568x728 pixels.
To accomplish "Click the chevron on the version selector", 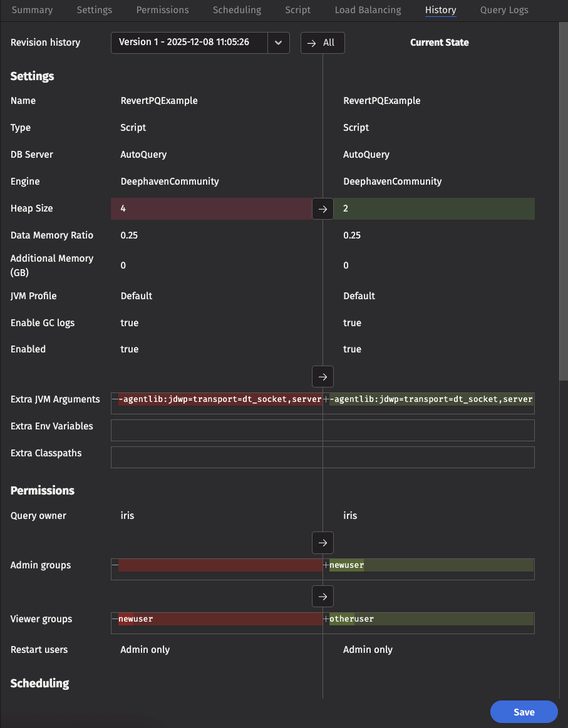I will tap(279, 43).
